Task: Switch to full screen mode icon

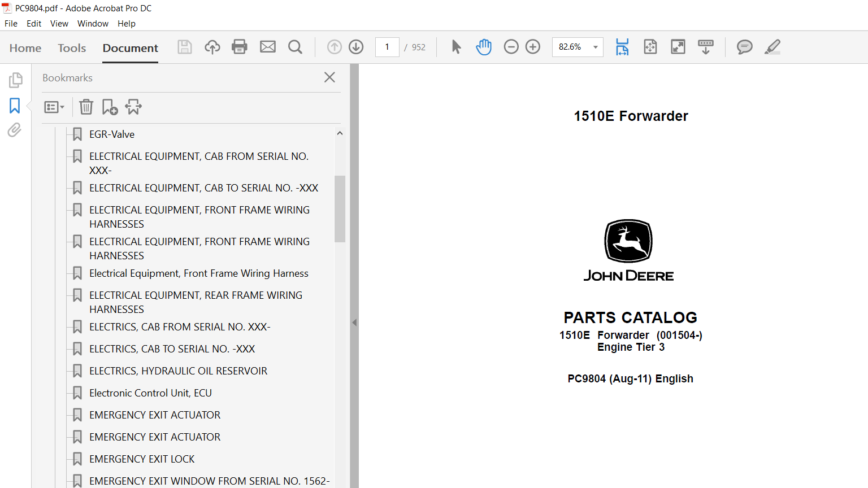Action: pos(678,47)
